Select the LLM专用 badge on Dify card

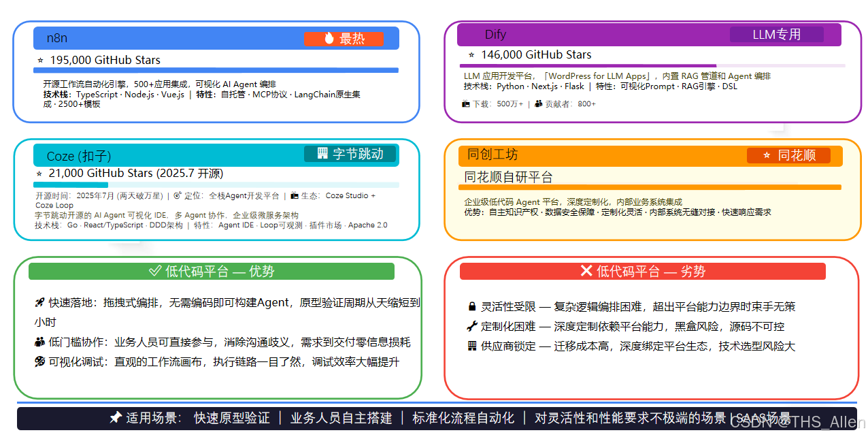777,34
